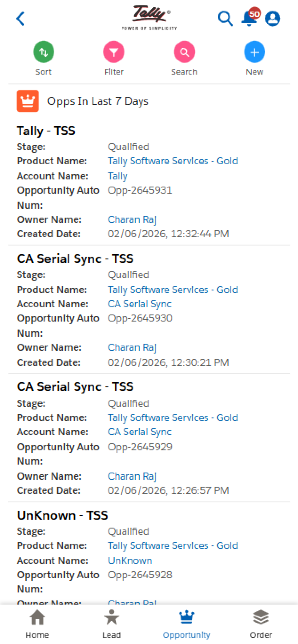Image resolution: width=298 pixels, height=644 pixels.
Task: Open the Tally account name link
Action: pos(118,176)
